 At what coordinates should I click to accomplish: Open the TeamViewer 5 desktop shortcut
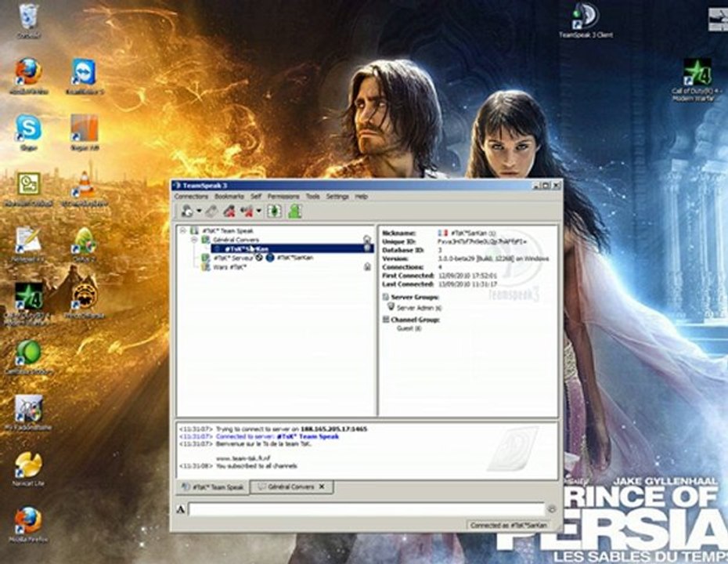84,76
